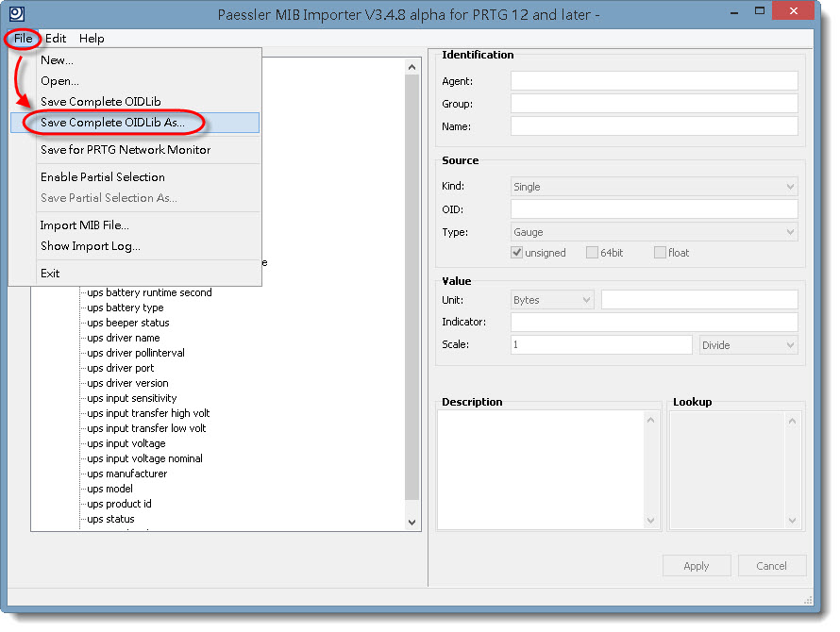840x632 pixels.
Task: Click inside the Description text area
Action: [x=541, y=470]
